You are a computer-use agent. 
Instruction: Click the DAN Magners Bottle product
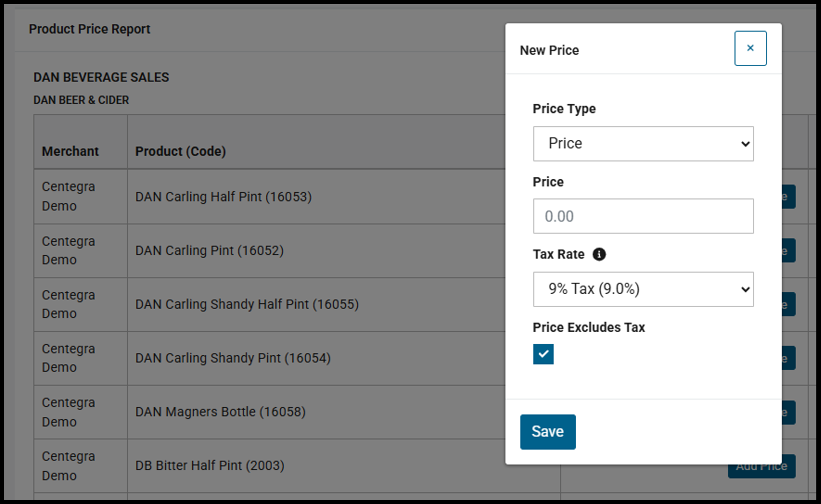220,412
